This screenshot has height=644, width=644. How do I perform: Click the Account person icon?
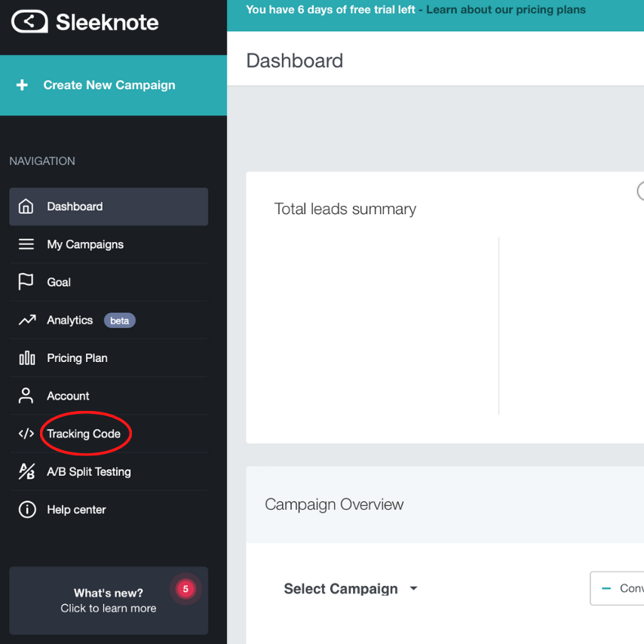pos(26,395)
